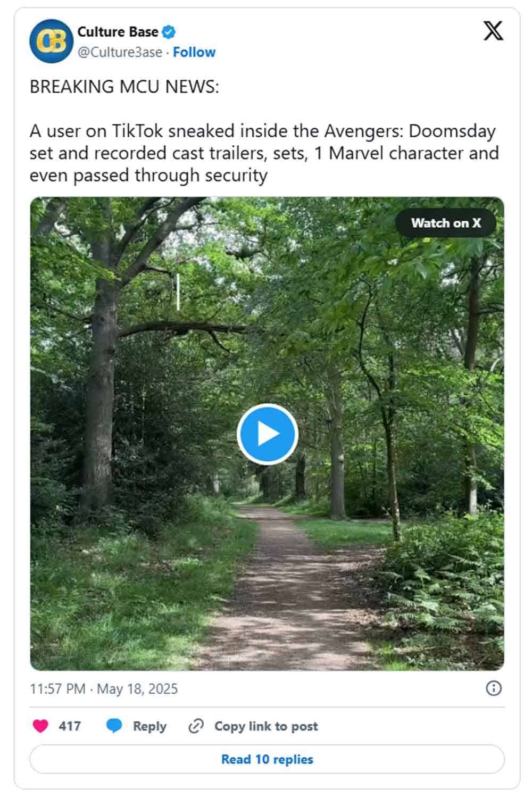Screen dimensions: 532x798
Task: Open Read 10 replies
Action: [267, 759]
